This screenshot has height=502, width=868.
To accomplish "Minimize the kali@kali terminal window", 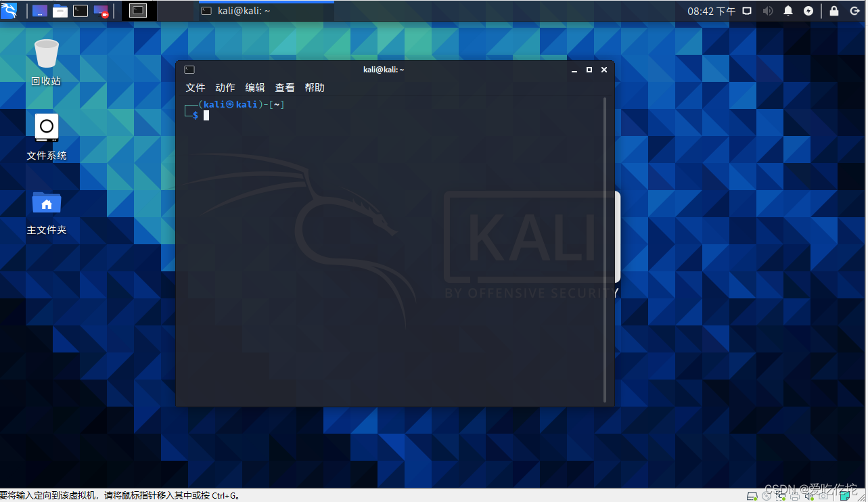I will pos(574,70).
